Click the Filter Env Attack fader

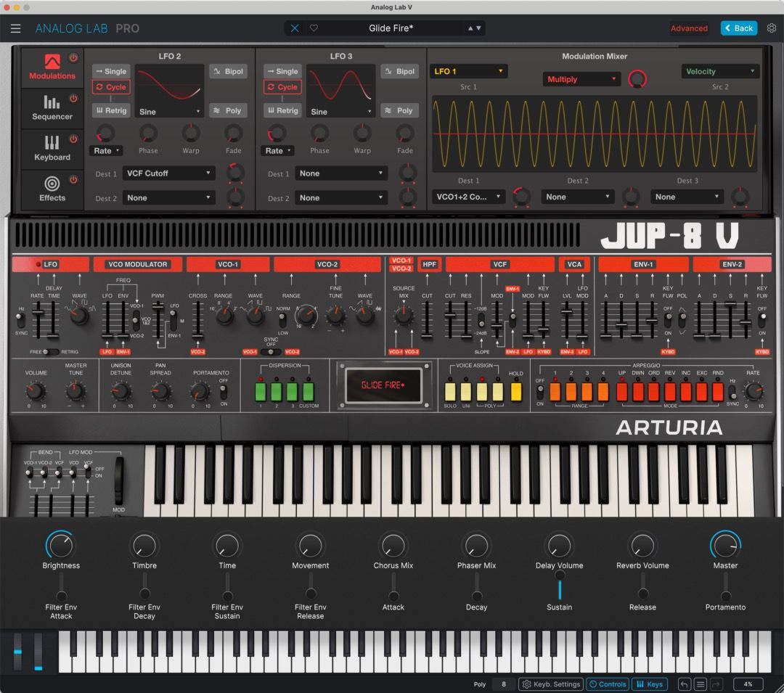61,586
